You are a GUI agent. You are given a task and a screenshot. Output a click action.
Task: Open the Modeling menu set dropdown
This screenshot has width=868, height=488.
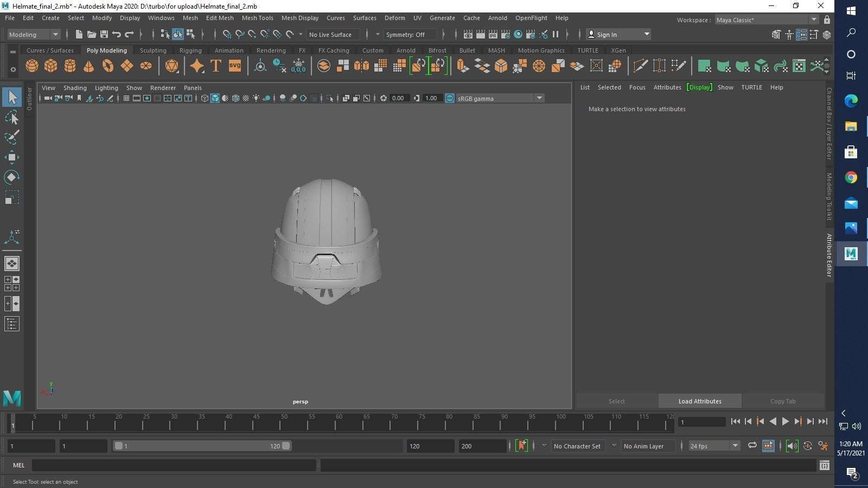[34, 34]
